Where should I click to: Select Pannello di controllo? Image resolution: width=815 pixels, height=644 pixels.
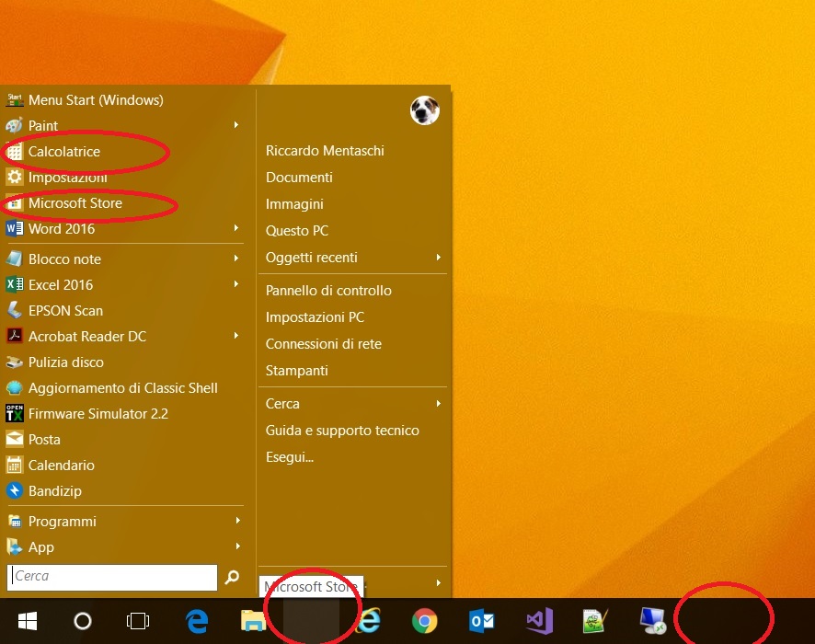328,291
